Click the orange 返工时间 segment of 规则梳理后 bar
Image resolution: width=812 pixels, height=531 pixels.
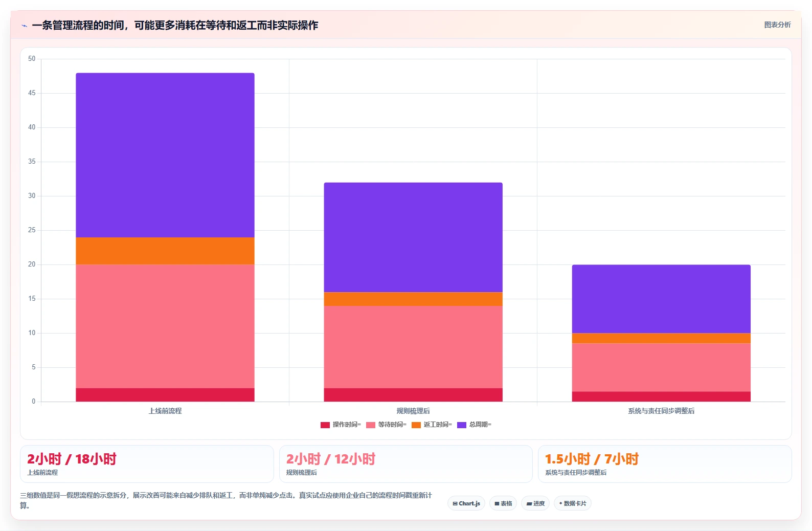(413, 299)
